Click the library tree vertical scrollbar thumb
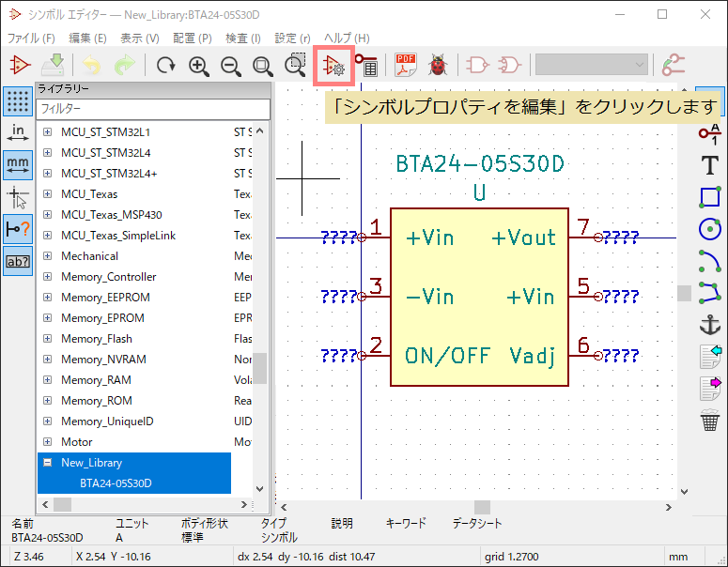 [x=260, y=368]
